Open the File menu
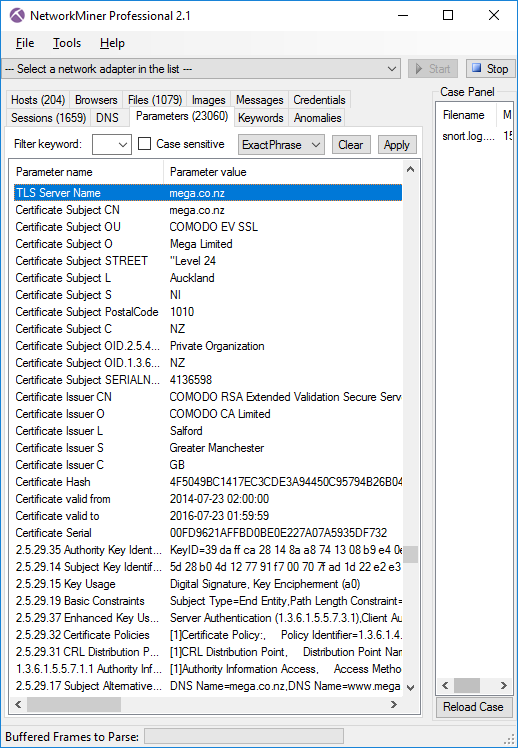 25,43
